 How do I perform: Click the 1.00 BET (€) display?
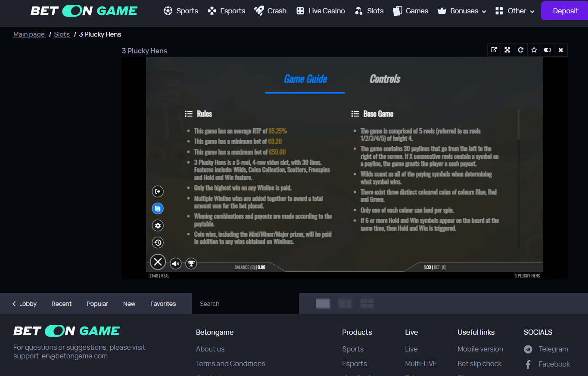tap(435, 267)
